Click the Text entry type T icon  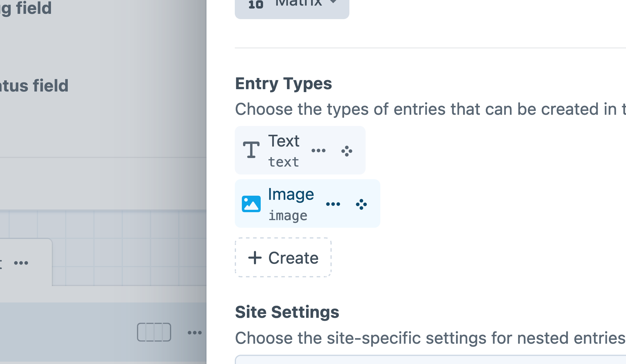click(251, 150)
